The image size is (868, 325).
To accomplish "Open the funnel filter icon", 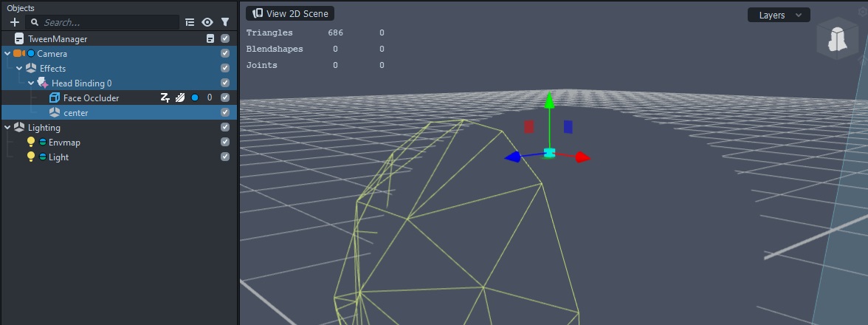I will tap(224, 22).
